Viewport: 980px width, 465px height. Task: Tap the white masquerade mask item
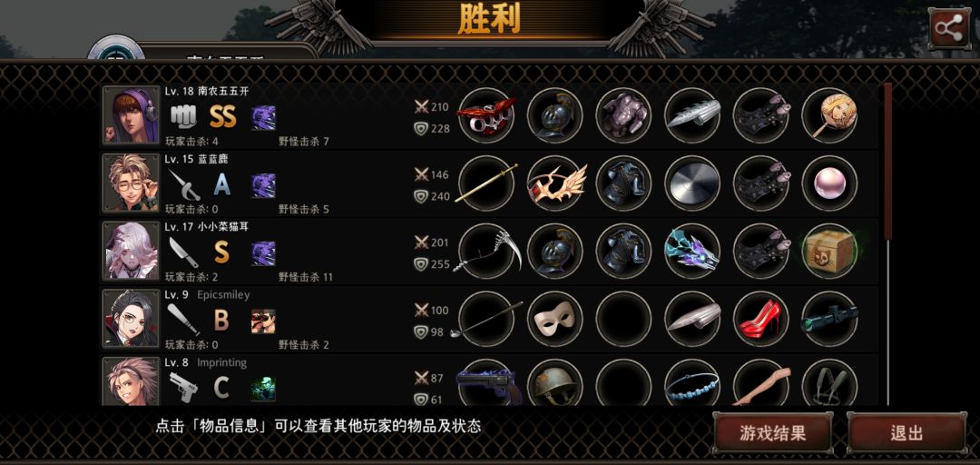click(555, 319)
